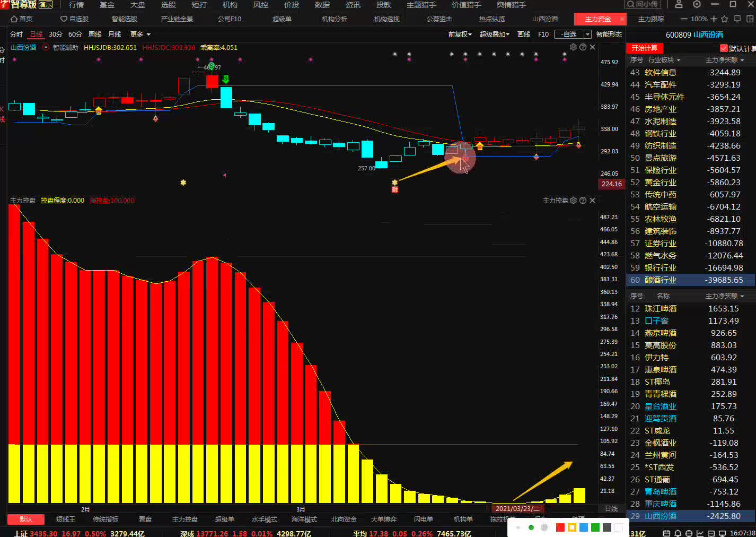Image resolution: width=756 pixels, height=537 pixels.
Task: Click the round icon beside 智能辅助
Action: coord(46,47)
